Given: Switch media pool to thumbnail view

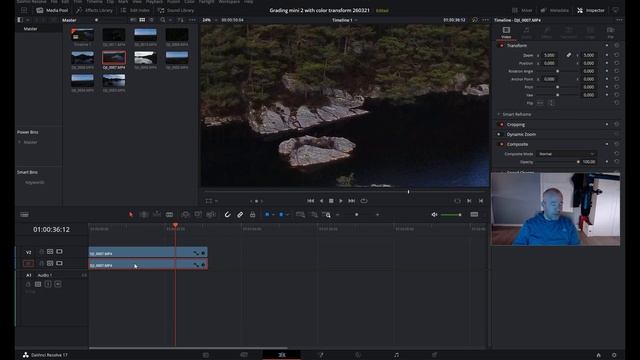Looking at the screenshot, I should 142,20.
